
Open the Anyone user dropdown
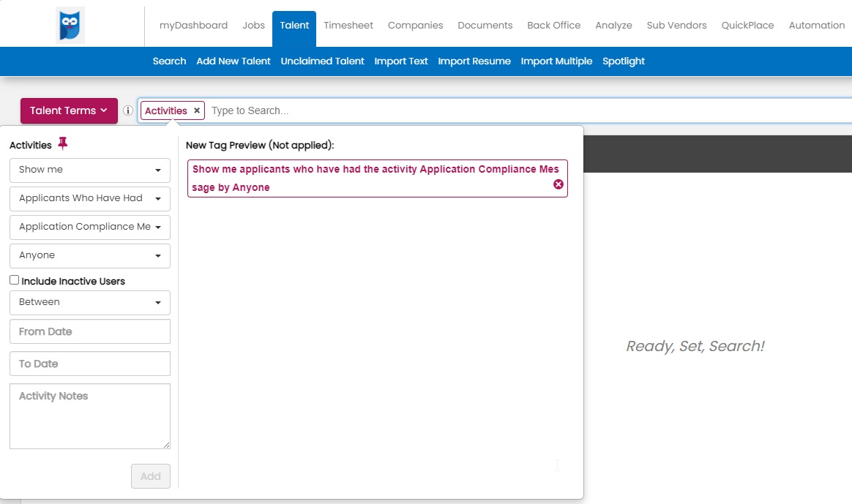89,255
